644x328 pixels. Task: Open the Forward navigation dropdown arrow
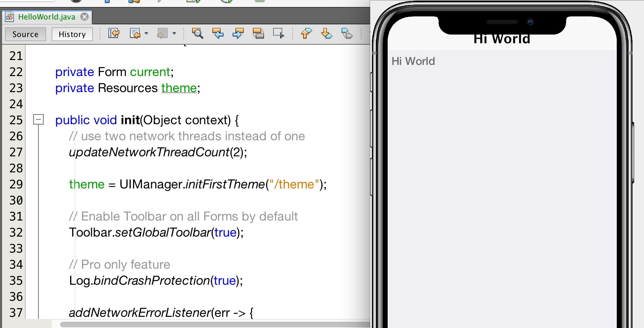(x=174, y=34)
